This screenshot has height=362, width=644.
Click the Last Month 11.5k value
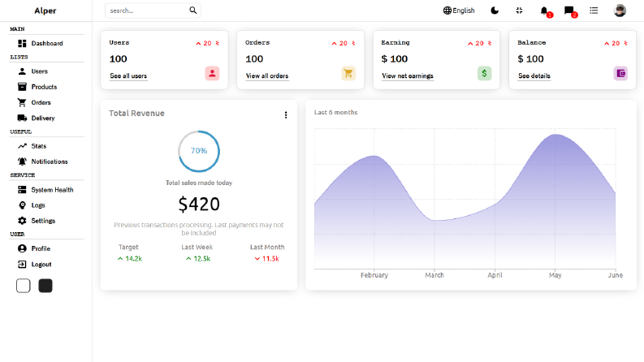pyautogui.click(x=266, y=259)
